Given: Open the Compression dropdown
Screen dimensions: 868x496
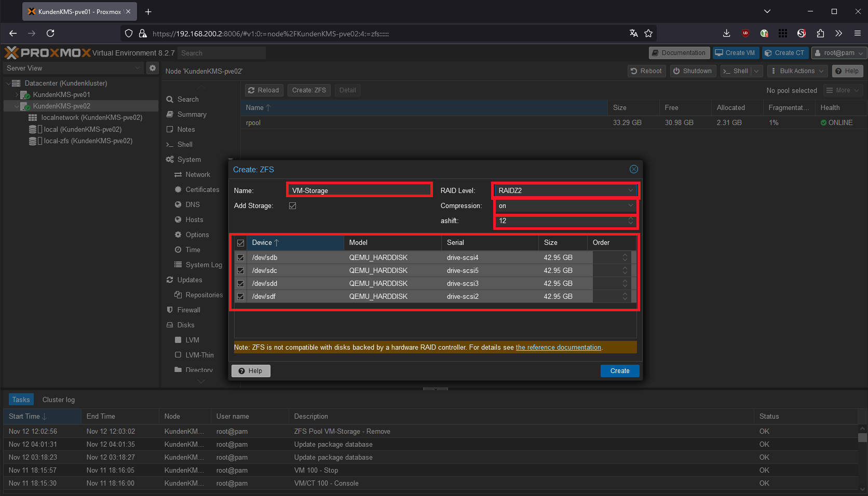Looking at the screenshot, I should pyautogui.click(x=565, y=206).
